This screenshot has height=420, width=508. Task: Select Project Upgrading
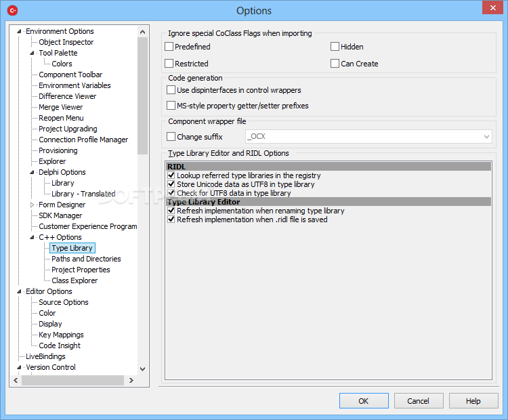(68, 129)
